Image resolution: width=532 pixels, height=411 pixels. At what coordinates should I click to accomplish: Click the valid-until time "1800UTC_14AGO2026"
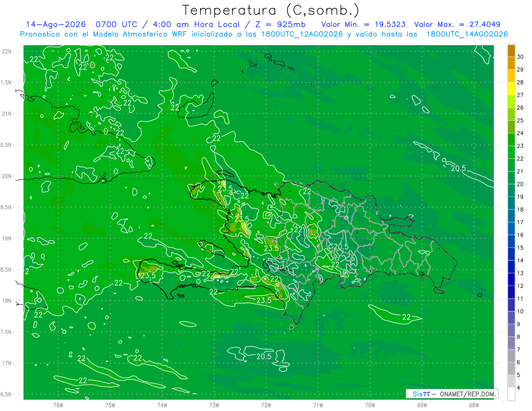467,34
